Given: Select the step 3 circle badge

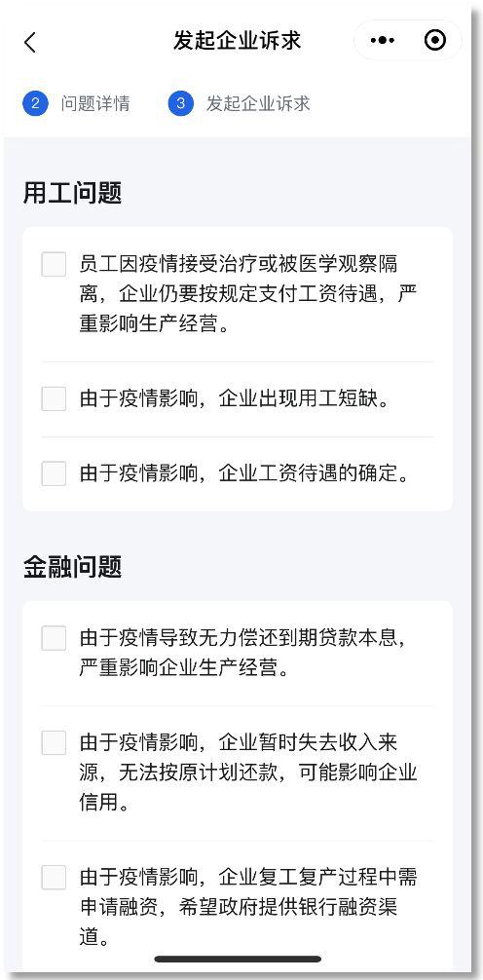Looking at the screenshot, I should pos(180,103).
